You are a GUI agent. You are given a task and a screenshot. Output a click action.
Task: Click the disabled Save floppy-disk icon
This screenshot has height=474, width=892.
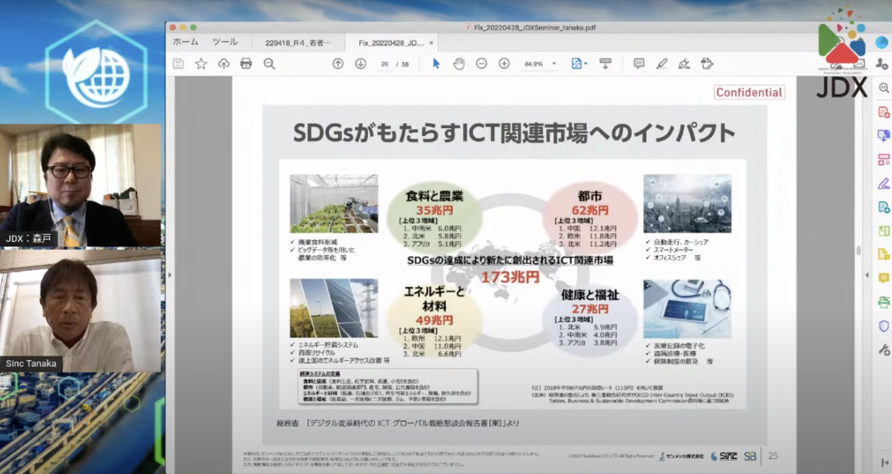coord(178,64)
